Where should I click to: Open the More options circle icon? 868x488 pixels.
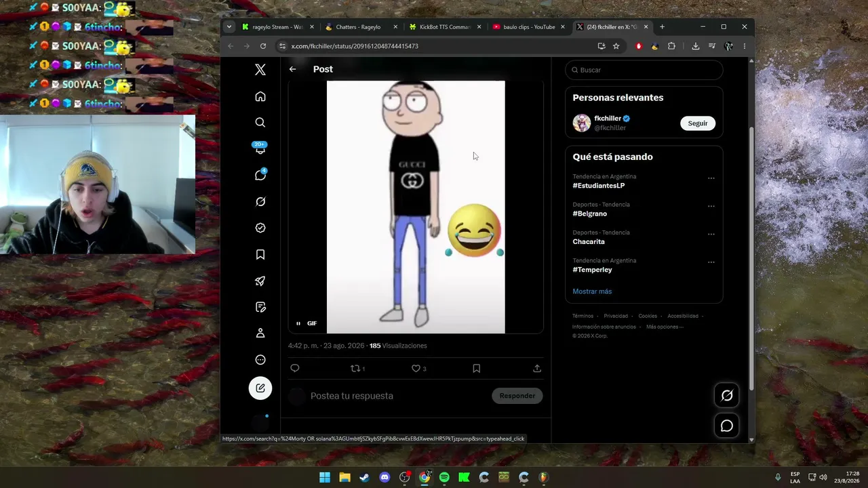260,360
